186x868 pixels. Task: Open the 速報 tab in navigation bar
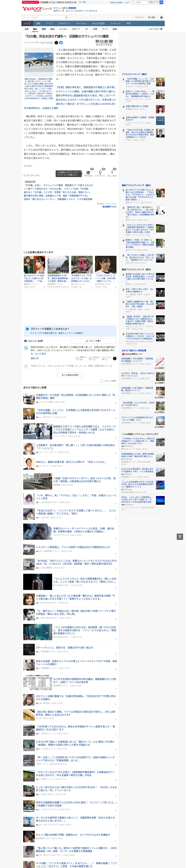pos(38,24)
